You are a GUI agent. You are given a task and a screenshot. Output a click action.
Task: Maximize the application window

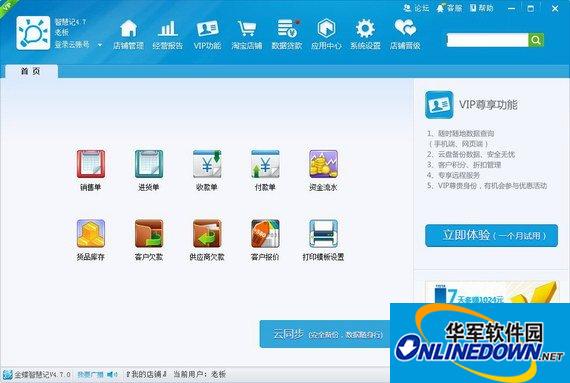click(531, 8)
